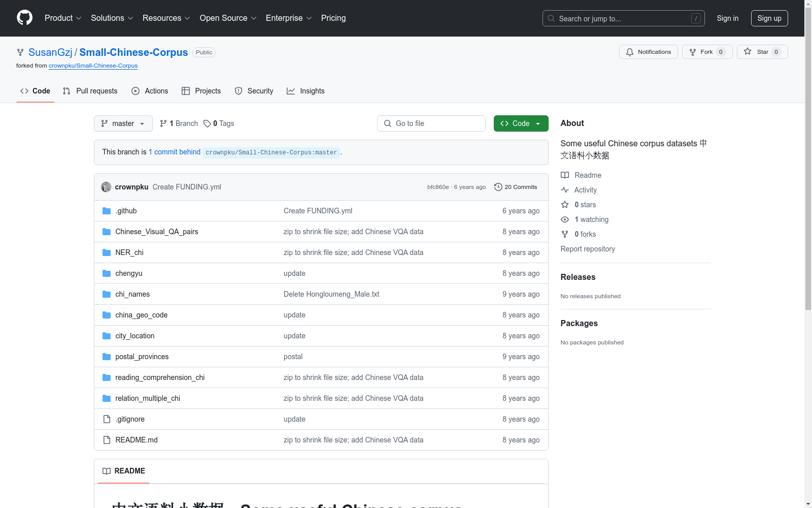The height and width of the screenshot is (508, 812).
Task: Click the postal_provinces folder icon
Action: click(x=107, y=357)
